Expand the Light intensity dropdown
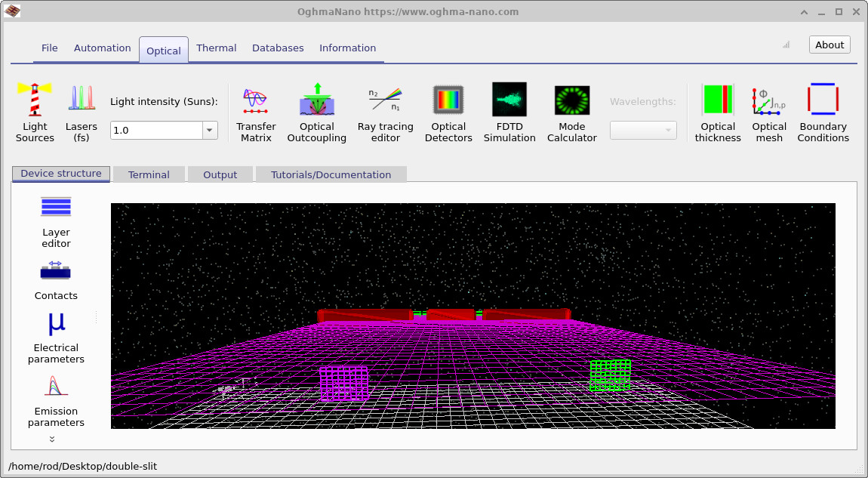This screenshot has height=478, width=868. [209, 130]
